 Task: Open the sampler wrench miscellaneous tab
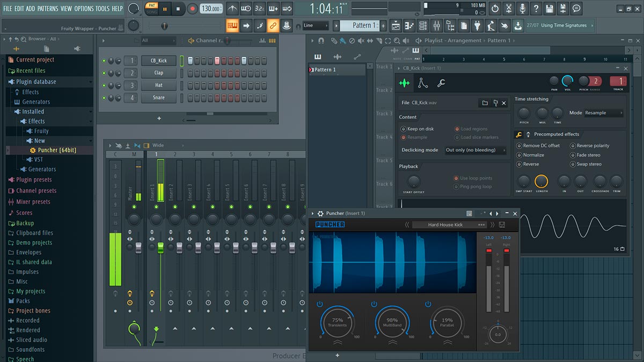click(x=441, y=83)
